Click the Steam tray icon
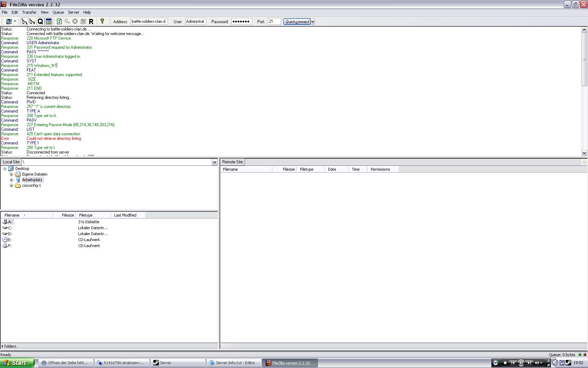 [568, 363]
